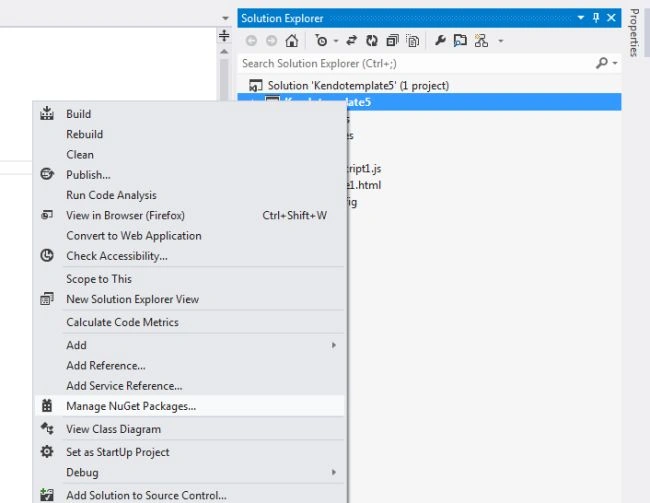Image resolution: width=650 pixels, height=503 pixels.
Task: Open the Pending Changes Filter dropdown arrow
Action: 336,41
